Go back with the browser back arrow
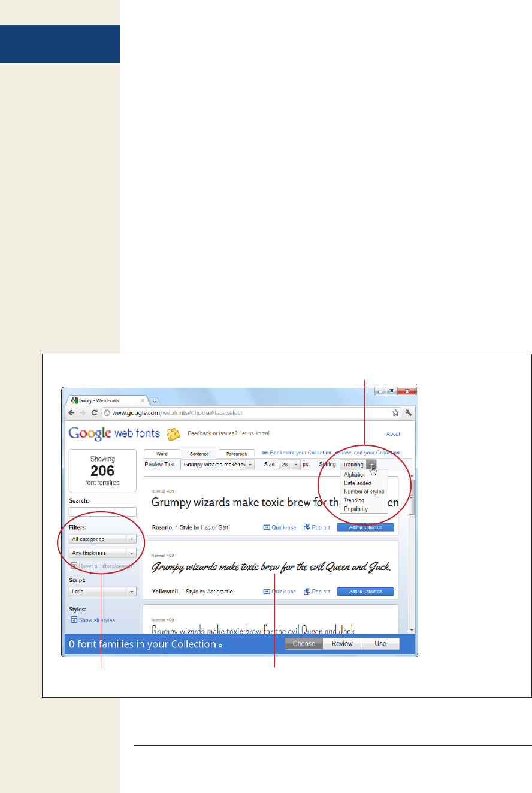This screenshot has width=532, height=793. coord(72,412)
